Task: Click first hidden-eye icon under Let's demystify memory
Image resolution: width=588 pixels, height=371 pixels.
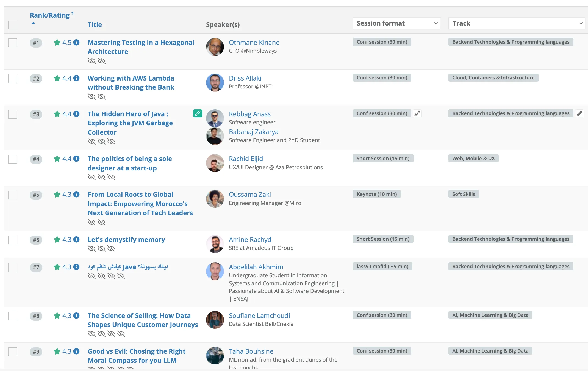Action: [91, 249]
